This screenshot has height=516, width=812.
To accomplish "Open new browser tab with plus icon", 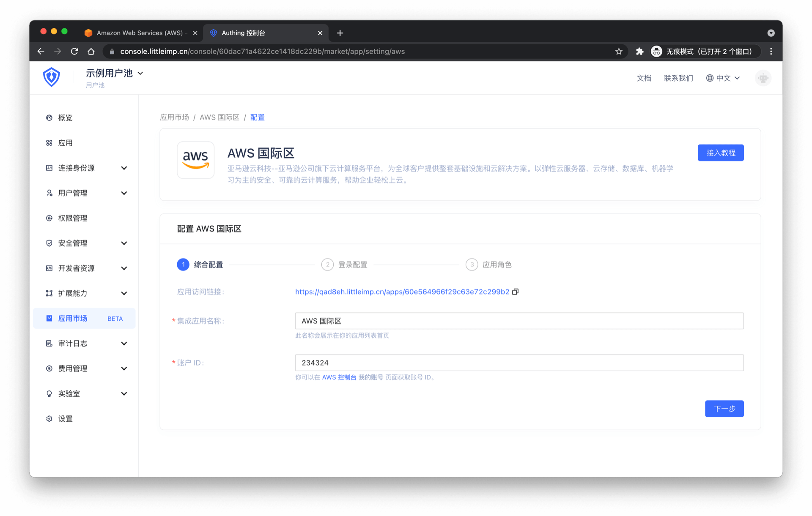I will pos(340,33).
